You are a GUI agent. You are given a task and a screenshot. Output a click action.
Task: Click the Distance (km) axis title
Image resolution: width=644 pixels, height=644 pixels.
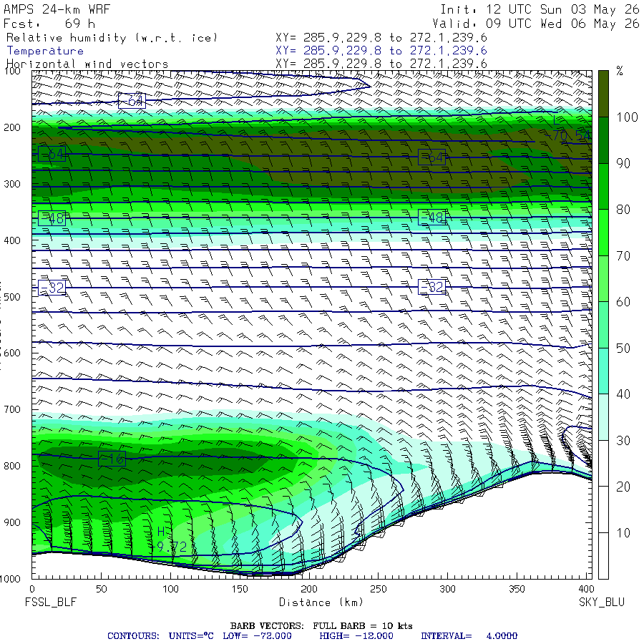(x=321, y=602)
